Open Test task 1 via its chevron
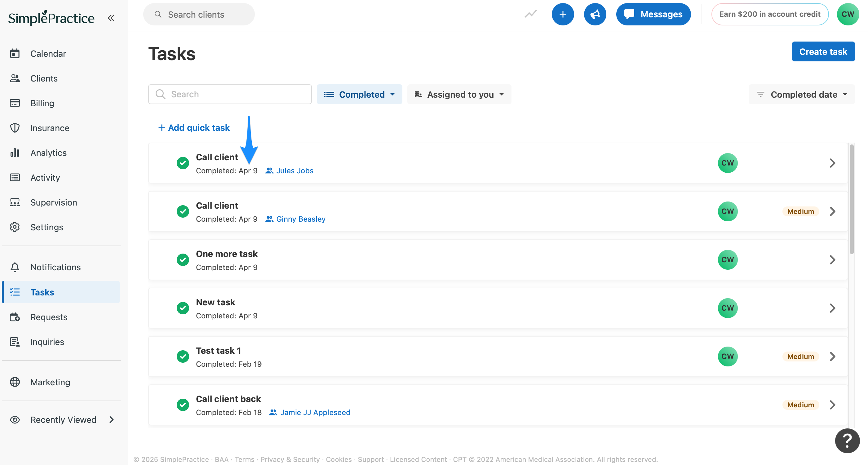The image size is (868, 465). point(832,356)
